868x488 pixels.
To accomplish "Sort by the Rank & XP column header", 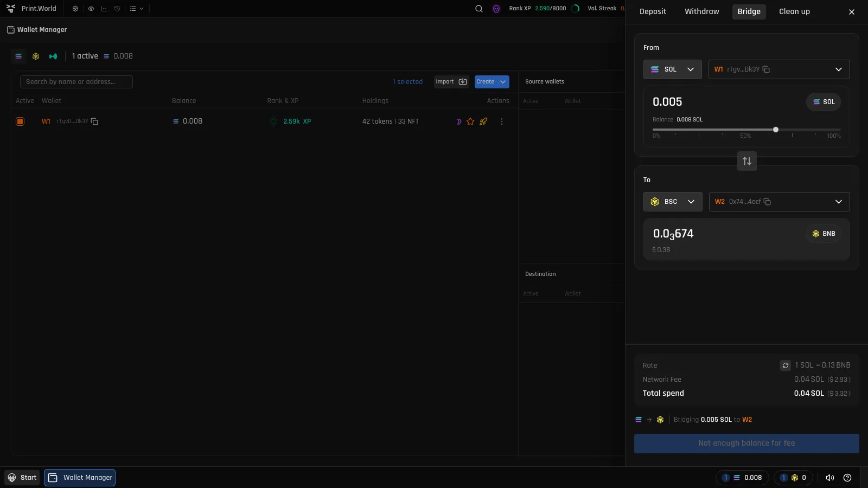I will tap(283, 101).
